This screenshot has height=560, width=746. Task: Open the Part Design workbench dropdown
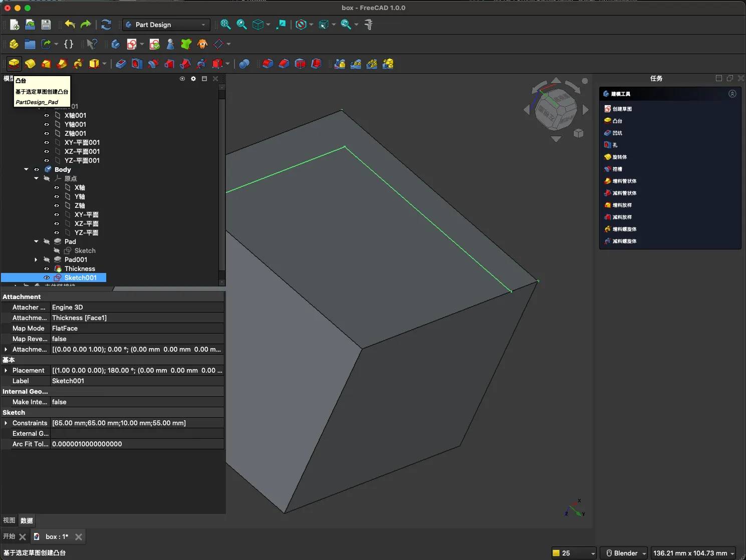(x=166, y=25)
